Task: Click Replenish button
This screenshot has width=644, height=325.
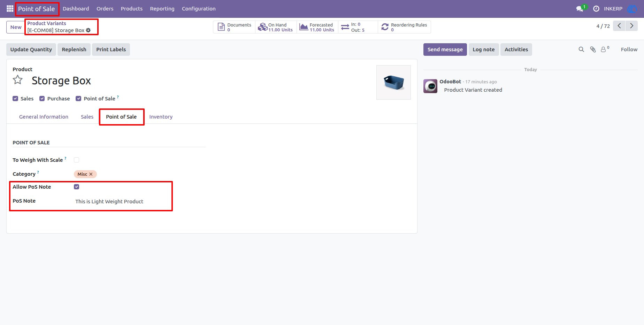Action: pos(74,50)
